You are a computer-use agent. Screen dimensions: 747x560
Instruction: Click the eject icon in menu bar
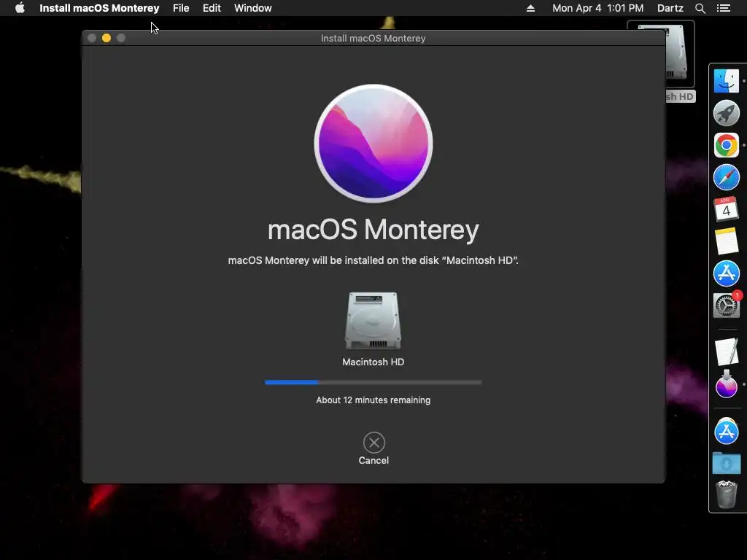point(530,8)
